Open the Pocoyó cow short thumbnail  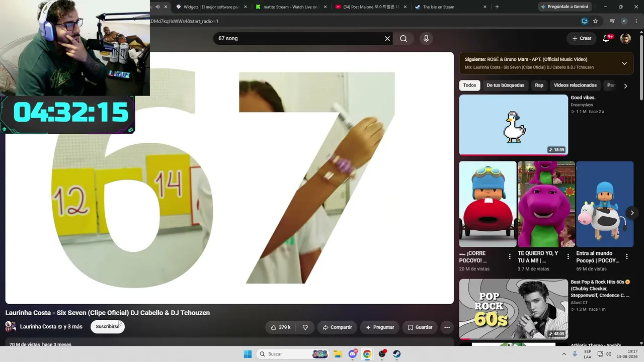click(x=605, y=204)
